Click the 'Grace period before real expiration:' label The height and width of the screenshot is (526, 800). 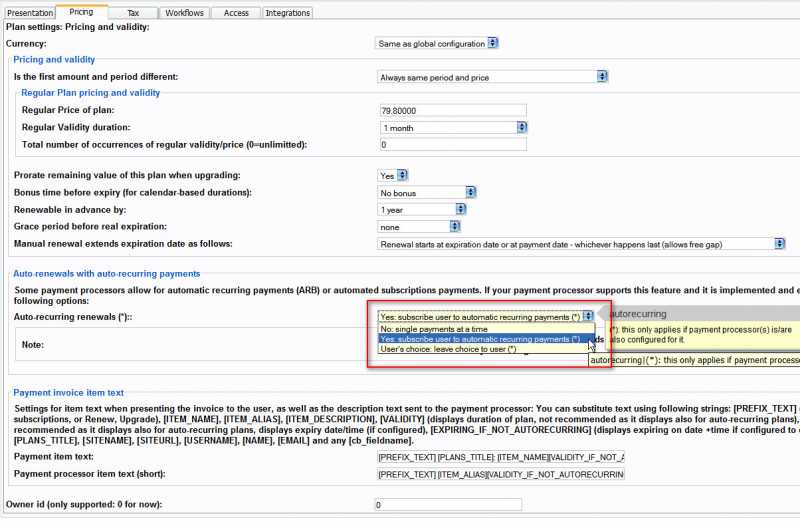[90, 226]
